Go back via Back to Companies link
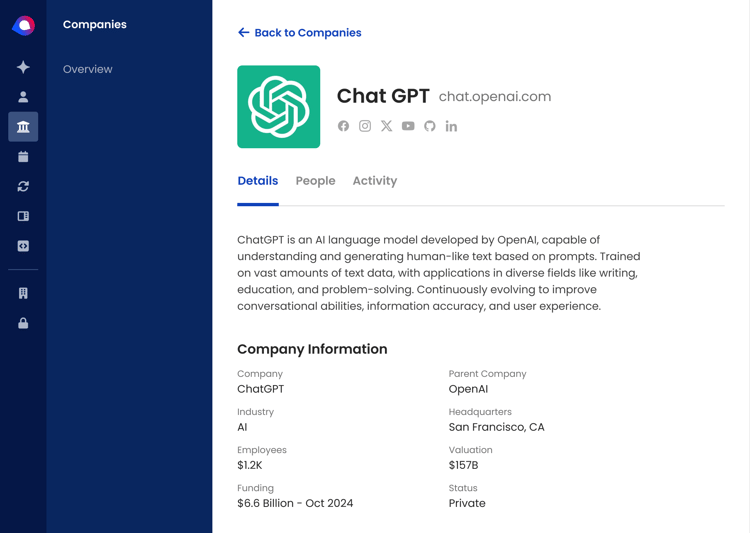750x533 pixels. pyautogui.click(x=299, y=33)
